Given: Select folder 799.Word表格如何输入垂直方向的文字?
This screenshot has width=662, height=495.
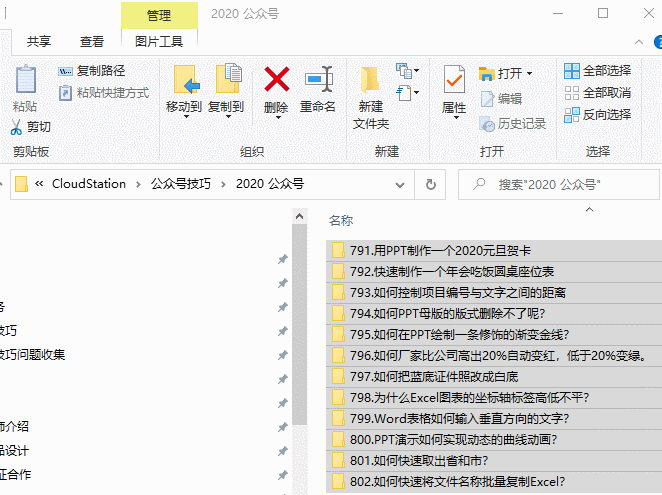Looking at the screenshot, I should [x=494, y=419].
